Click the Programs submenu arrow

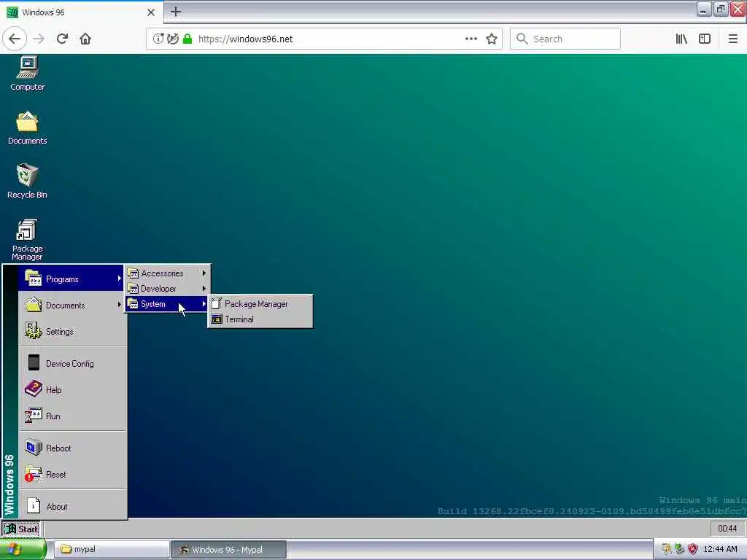coord(119,279)
